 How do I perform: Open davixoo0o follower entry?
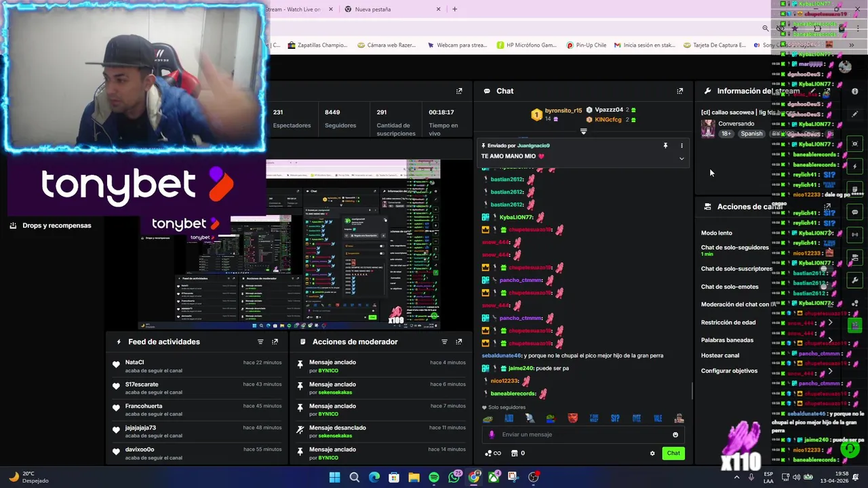pyautogui.click(x=197, y=453)
